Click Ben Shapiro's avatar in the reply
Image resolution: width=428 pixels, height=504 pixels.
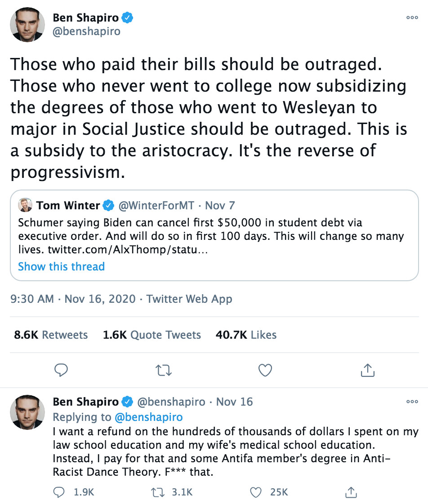point(28,412)
